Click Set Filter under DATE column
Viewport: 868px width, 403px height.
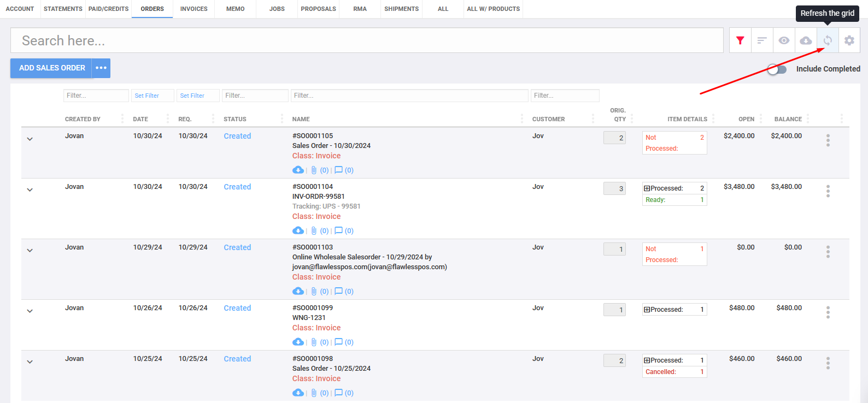tap(153, 96)
